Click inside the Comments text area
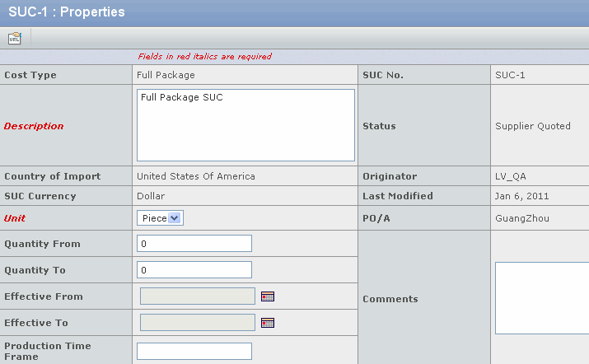 (542, 298)
